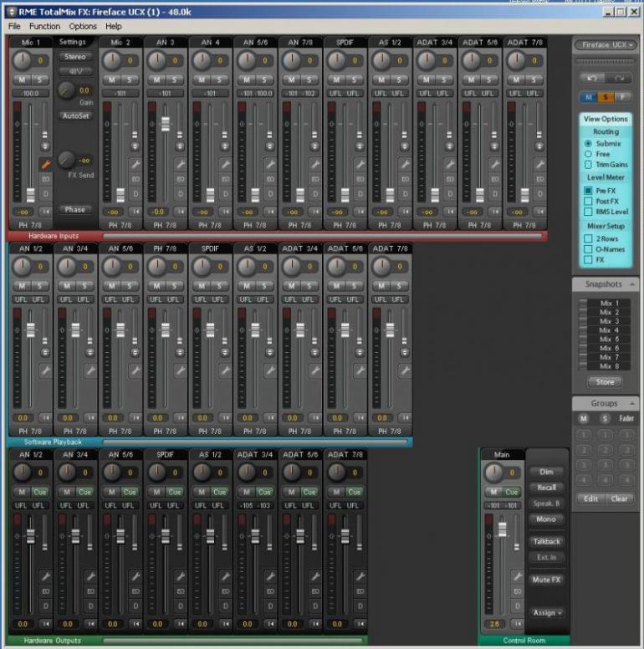Open Assign dropdown in Control Room

pyautogui.click(x=546, y=612)
